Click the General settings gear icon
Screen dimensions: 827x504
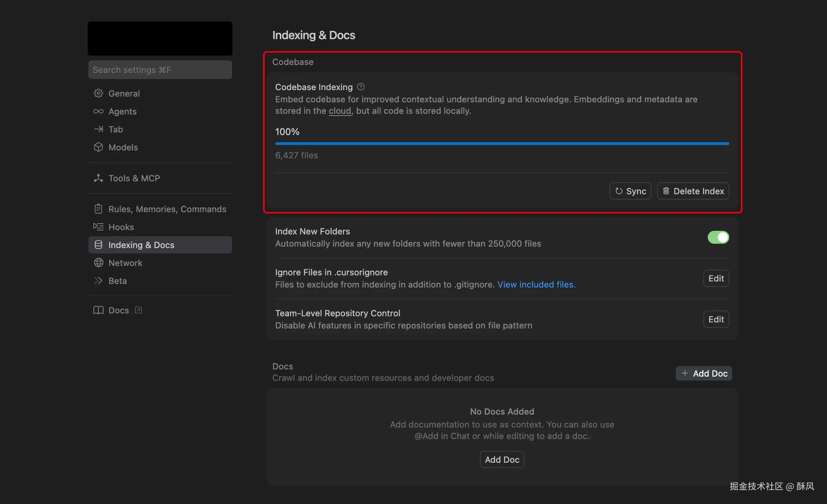coord(98,93)
